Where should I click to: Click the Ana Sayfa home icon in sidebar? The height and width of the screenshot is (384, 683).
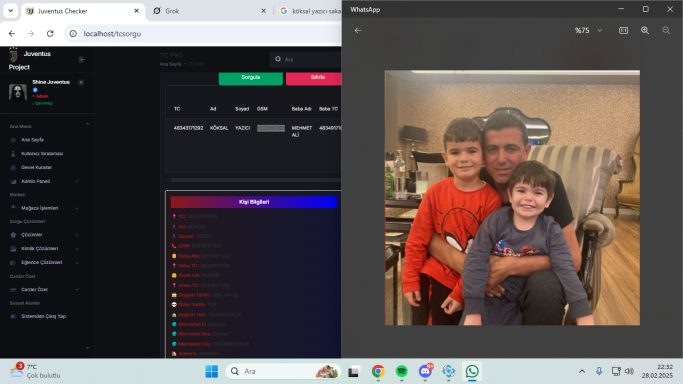click(13, 140)
